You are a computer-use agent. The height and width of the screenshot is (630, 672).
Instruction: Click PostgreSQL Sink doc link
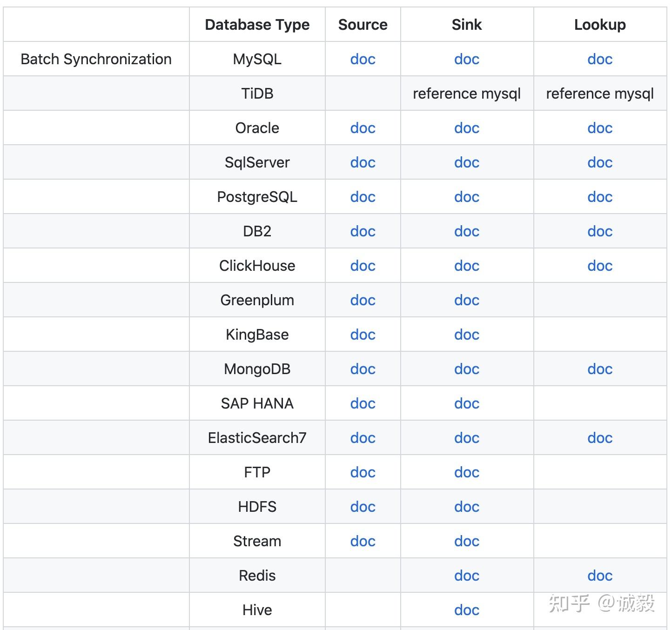[467, 197]
